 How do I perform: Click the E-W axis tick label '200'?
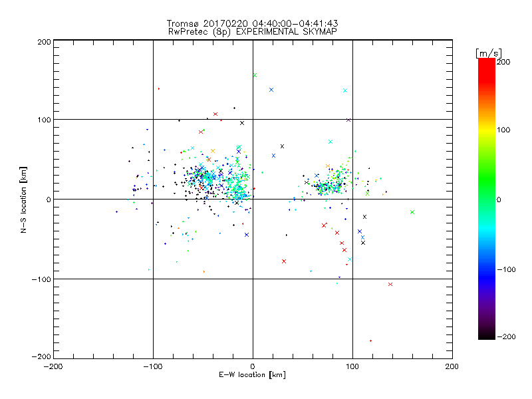[452, 366]
